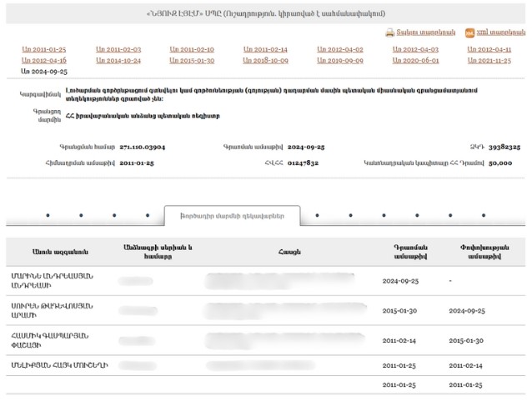Open the 2012-04-02 date link
The width and height of the screenshot is (532, 401).
[x=339, y=50]
